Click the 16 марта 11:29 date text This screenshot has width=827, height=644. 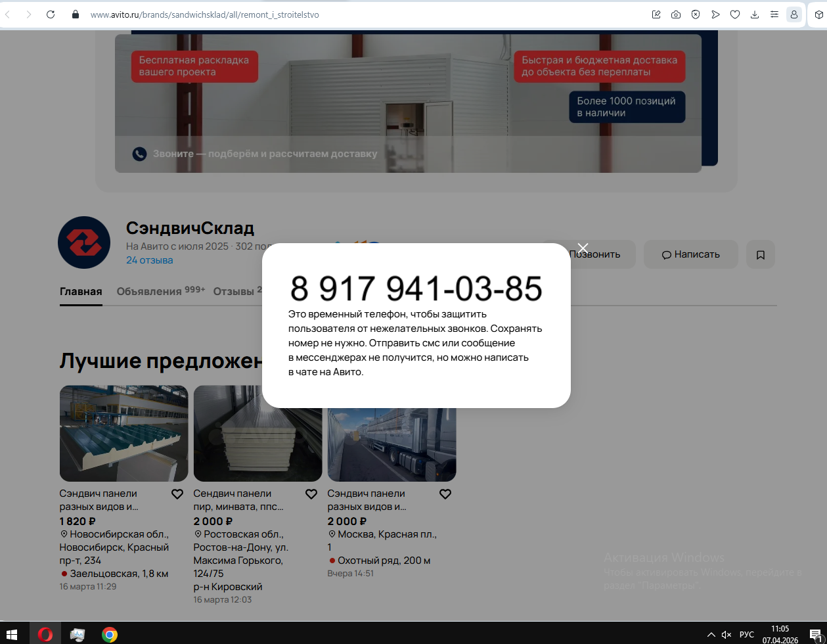(88, 586)
